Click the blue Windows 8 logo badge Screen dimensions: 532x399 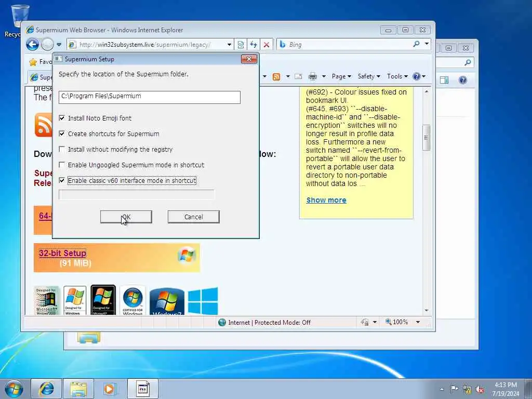click(x=203, y=301)
